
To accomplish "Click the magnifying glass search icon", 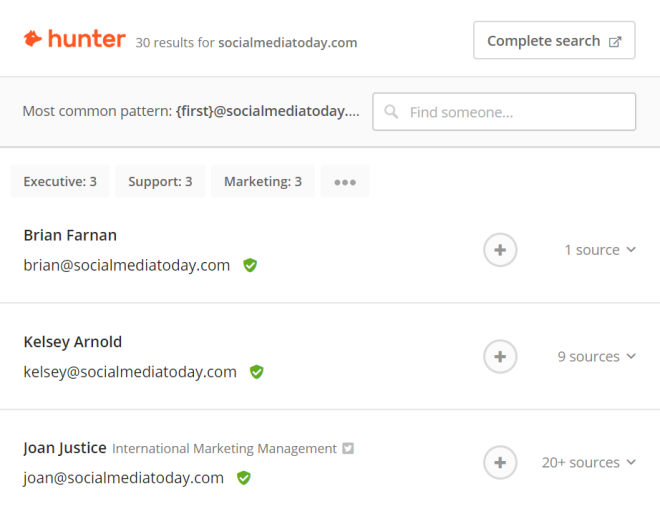I will tap(391, 112).
